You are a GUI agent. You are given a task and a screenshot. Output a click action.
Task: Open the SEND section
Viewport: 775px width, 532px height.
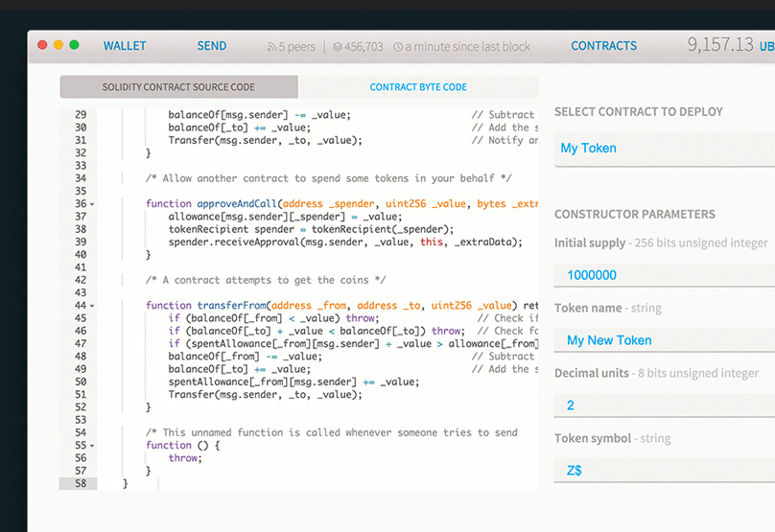[212, 46]
